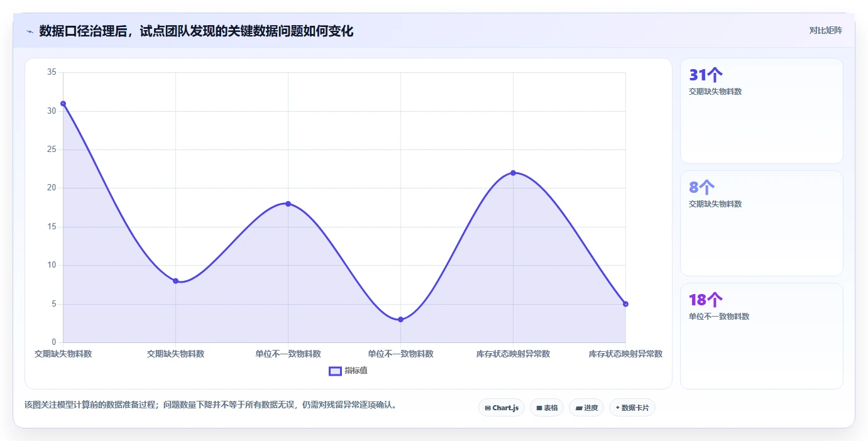Click the y-axis tick label 35

pyautogui.click(x=52, y=72)
